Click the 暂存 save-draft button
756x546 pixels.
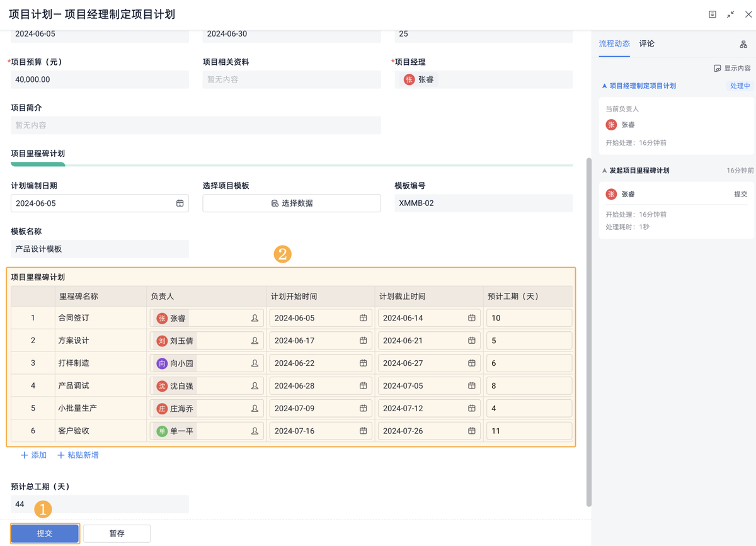117,533
